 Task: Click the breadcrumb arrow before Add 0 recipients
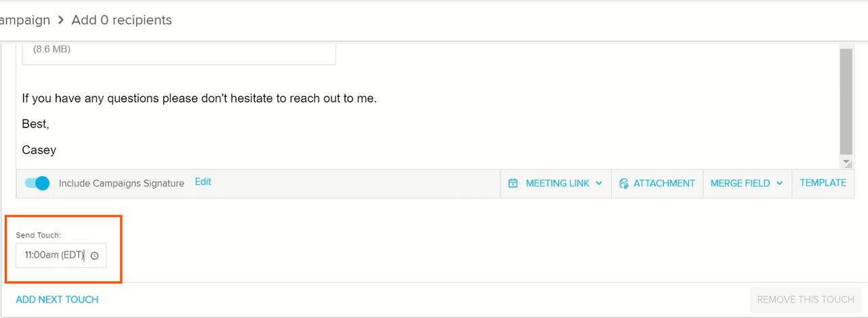coord(61,20)
